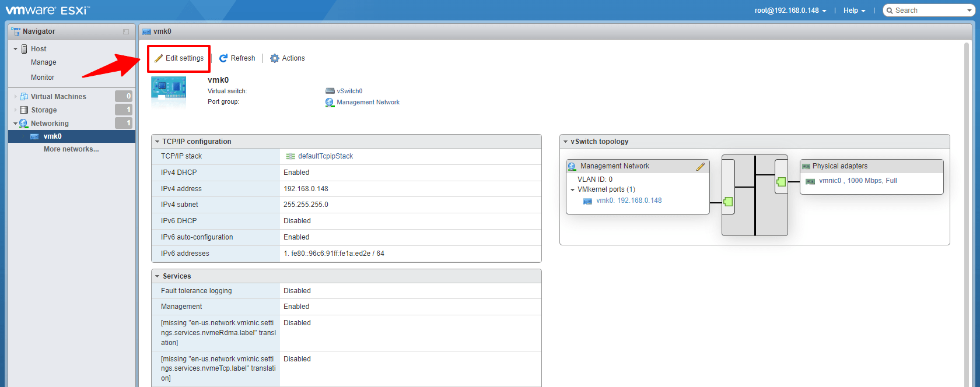Select Virtual Machines in Navigator

(x=58, y=97)
